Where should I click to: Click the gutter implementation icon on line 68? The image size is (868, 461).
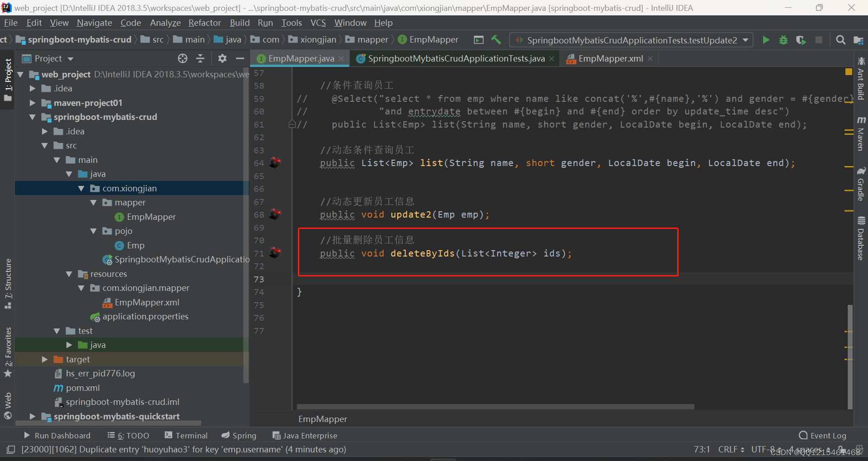275,214
